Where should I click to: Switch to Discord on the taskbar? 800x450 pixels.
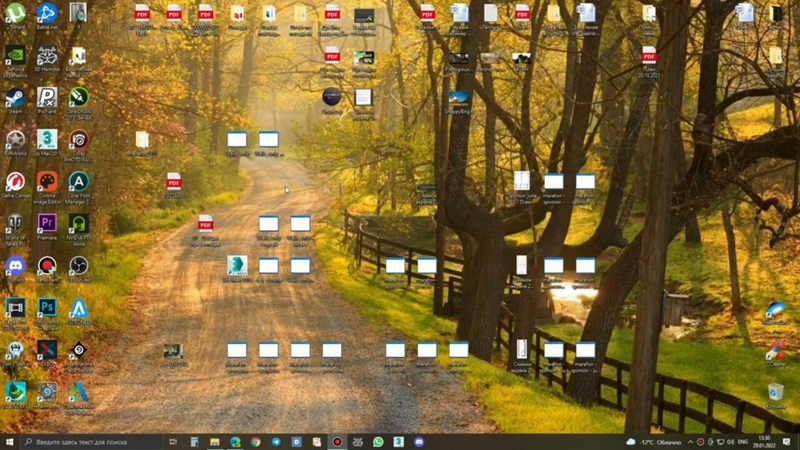(x=419, y=442)
